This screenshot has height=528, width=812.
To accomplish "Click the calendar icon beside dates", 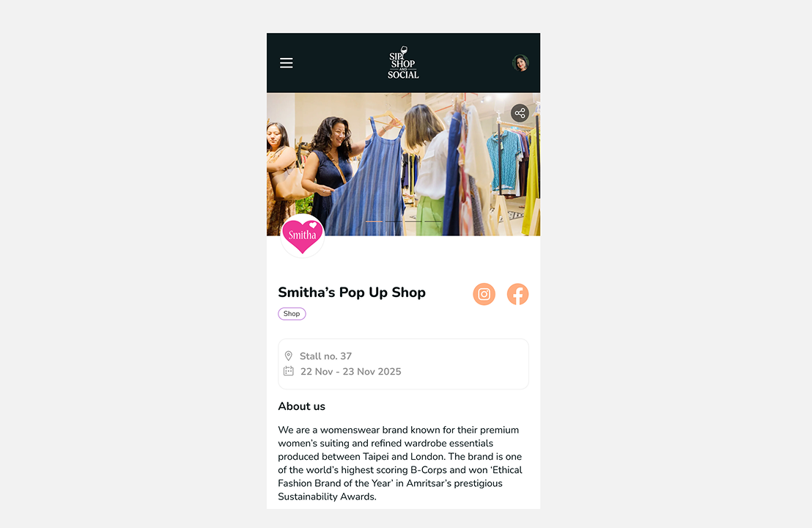I will 289,371.
